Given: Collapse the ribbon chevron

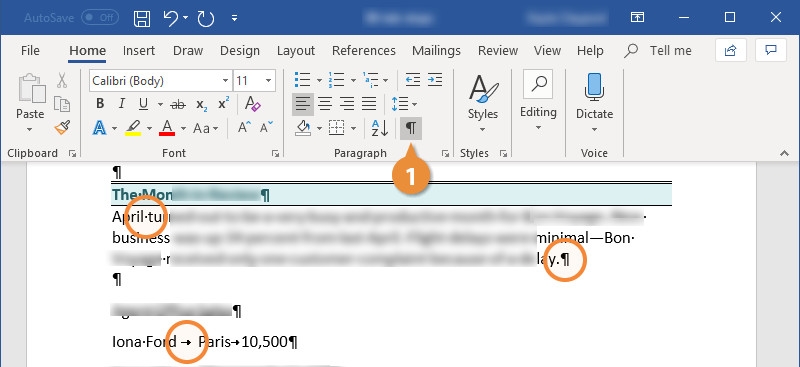Looking at the screenshot, I should (x=785, y=153).
